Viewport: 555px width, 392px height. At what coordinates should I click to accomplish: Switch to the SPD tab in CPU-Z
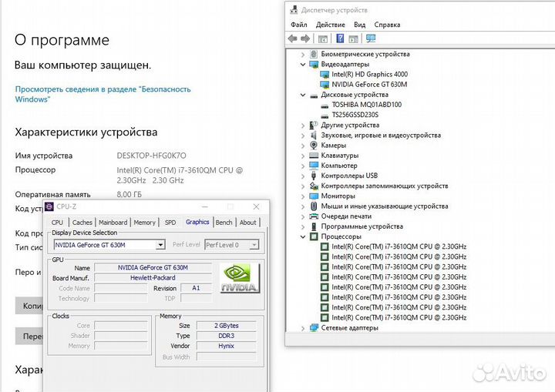pyautogui.click(x=170, y=223)
